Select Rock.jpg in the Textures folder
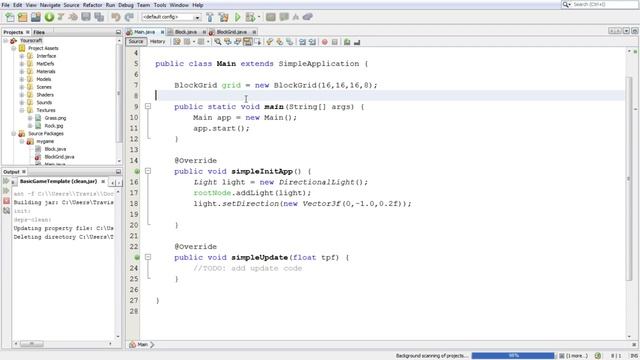Image resolution: width=640 pixels, height=360 pixels. tap(53, 126)
